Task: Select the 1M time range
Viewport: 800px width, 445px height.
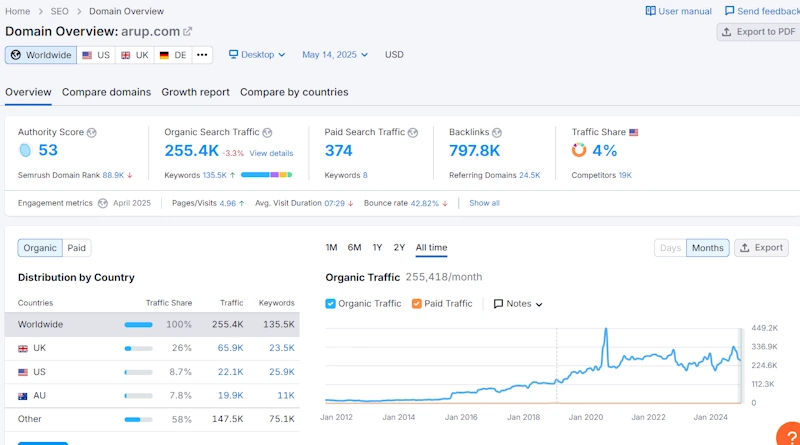Action: coord(331,248)
